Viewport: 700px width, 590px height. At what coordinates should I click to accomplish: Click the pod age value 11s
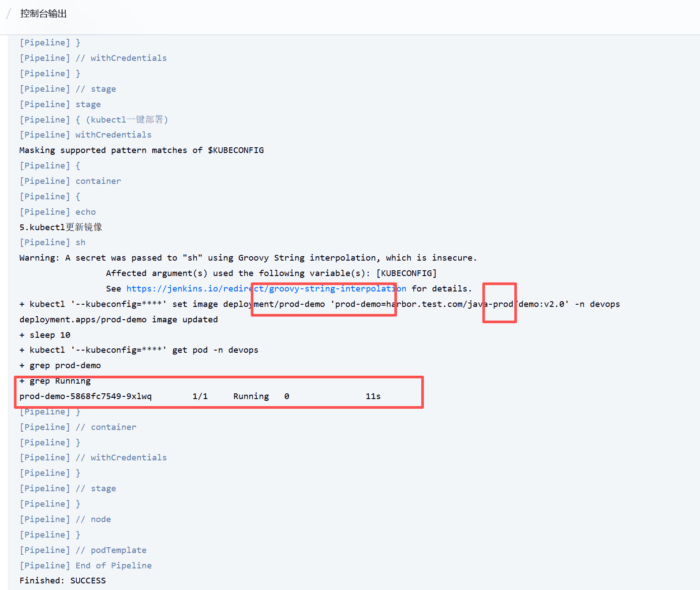click(373, 396)
